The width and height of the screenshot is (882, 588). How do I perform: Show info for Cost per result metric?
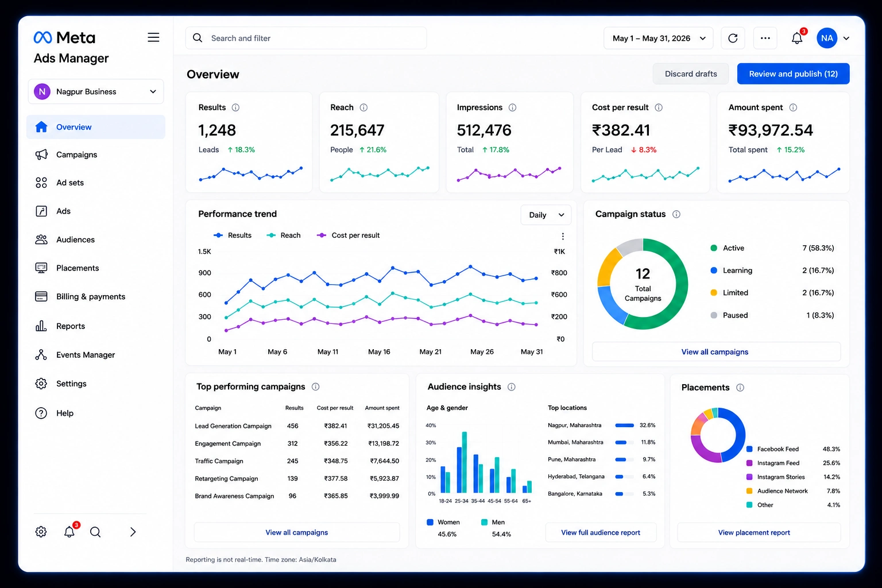659,107
